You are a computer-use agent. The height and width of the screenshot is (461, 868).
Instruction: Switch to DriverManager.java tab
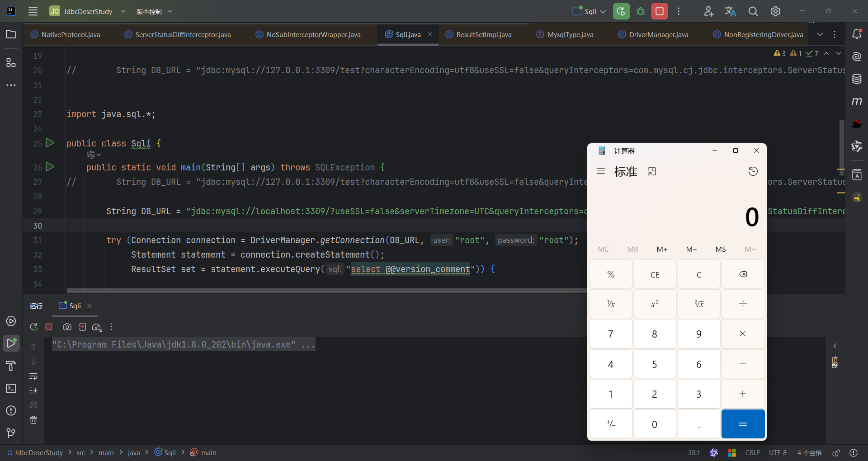[x=654, y=34]
